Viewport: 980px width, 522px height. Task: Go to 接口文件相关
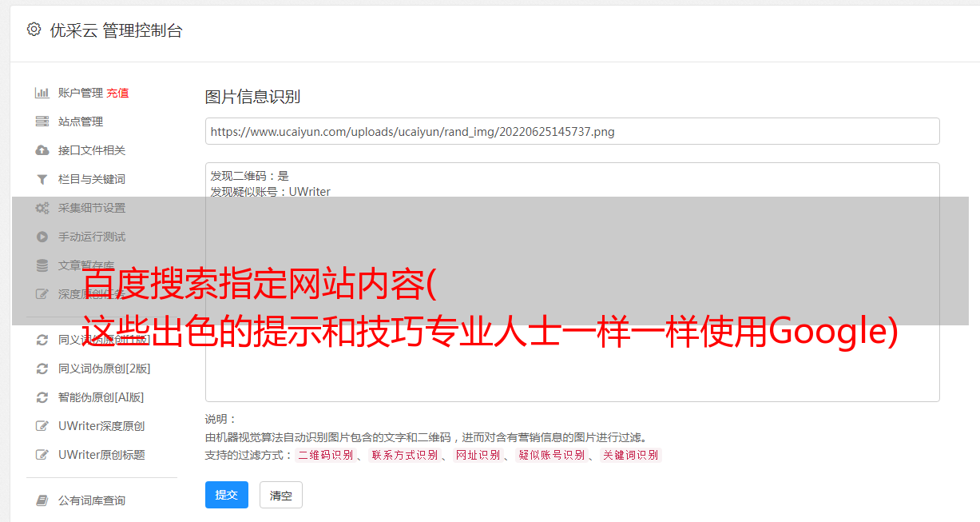[92, 150]
